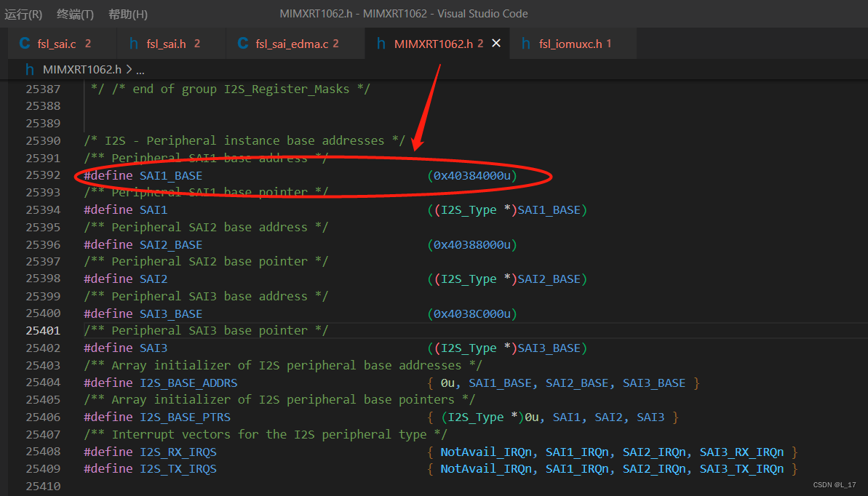Image resolution: width=868 pixels, height=496 pixels.
Task: Click line number 25410 in the gutter
Action: click(43, 486)
